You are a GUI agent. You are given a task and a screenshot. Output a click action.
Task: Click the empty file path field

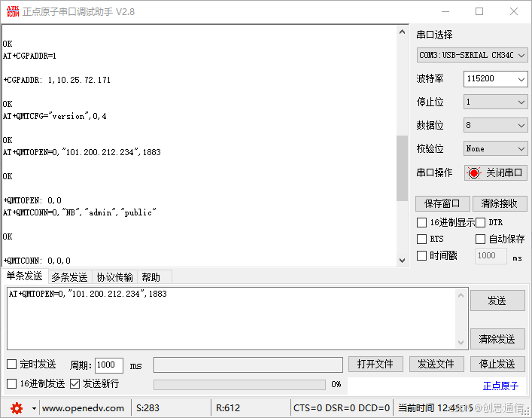point(248,365)
